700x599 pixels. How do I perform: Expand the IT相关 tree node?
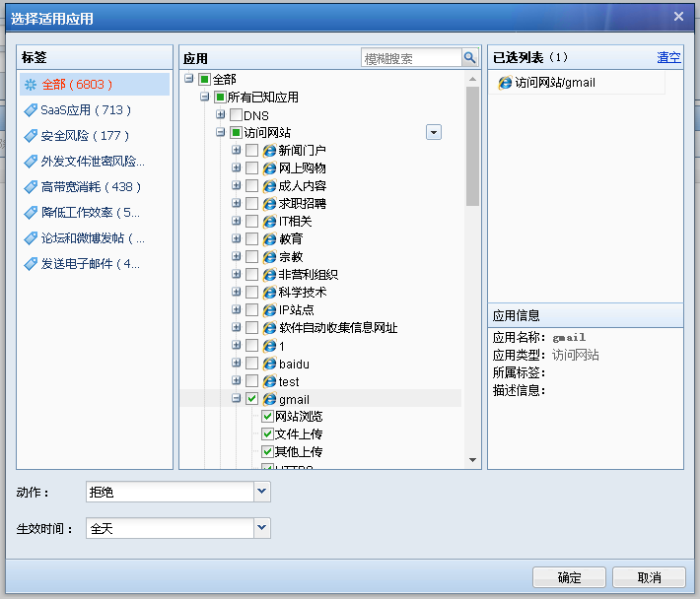[237, 222]
